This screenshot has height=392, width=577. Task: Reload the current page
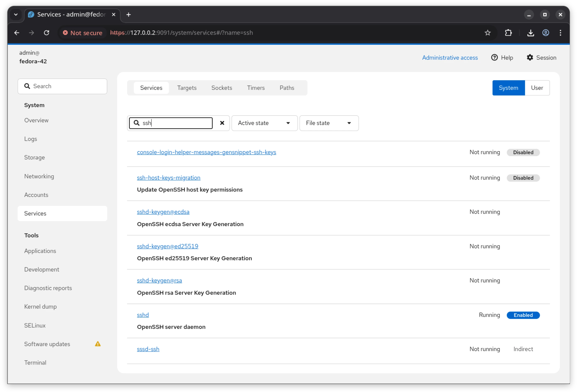click(47, 33)
